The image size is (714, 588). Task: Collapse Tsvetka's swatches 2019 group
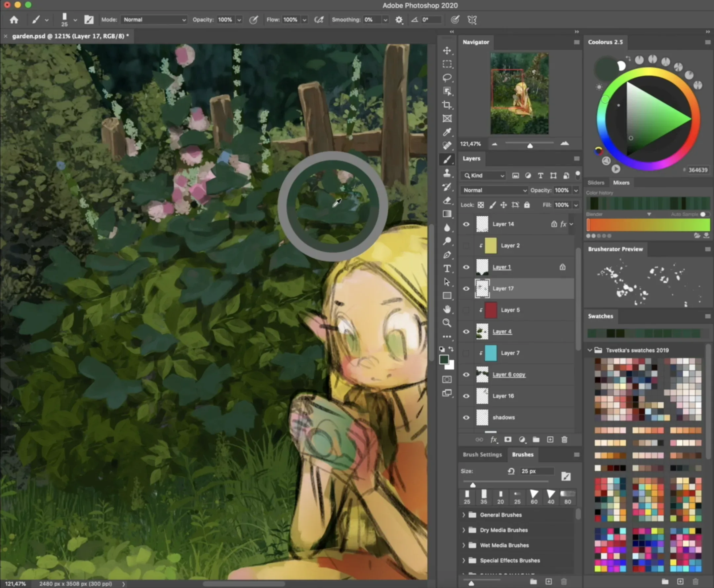coord(590,350)
